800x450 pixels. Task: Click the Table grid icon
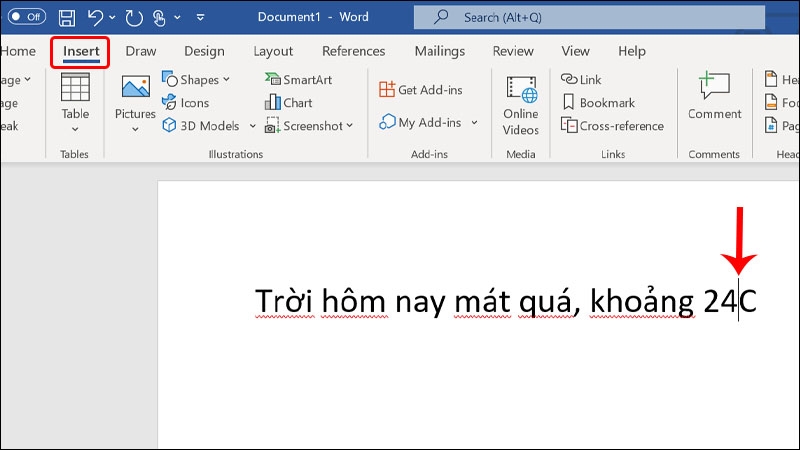pos(75,87)
